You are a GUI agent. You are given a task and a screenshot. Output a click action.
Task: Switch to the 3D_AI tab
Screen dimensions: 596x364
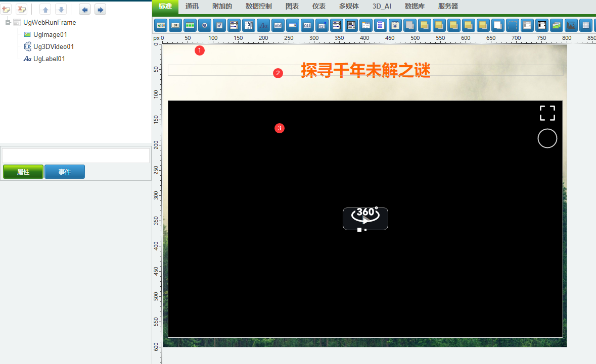382,7
